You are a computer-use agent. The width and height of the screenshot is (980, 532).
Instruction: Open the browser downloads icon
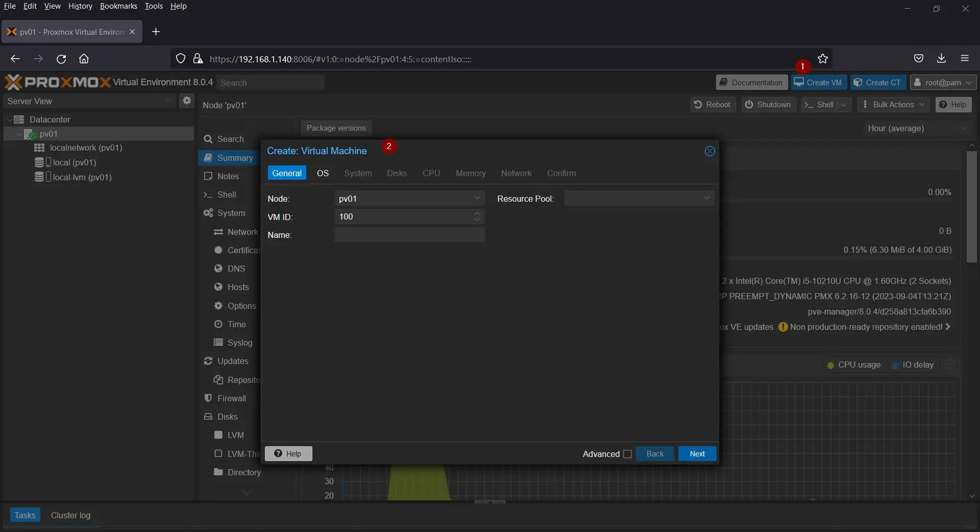pos(941,58)
